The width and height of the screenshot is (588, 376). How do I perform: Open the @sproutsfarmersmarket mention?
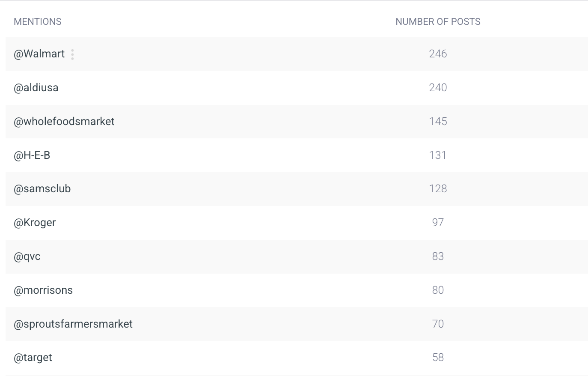73,324
